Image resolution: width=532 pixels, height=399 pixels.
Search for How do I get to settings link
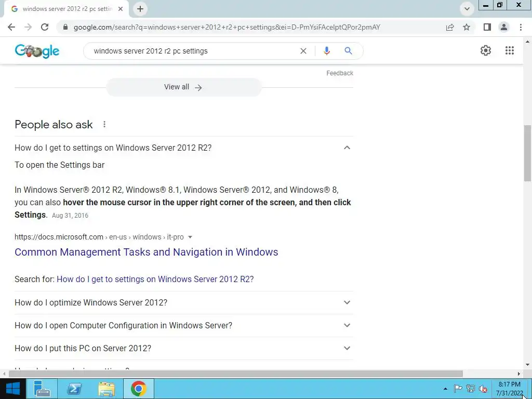(x=155, y=279)
